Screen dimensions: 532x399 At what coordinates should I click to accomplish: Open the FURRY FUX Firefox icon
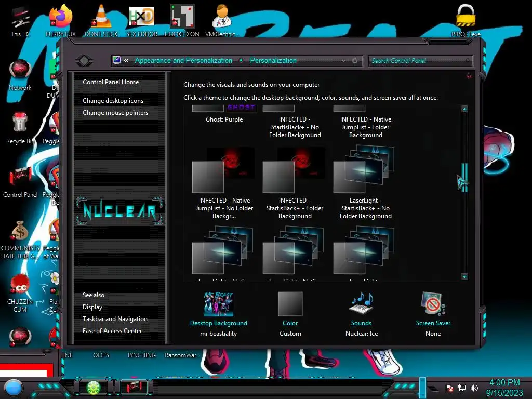click(x=60, y=20)
